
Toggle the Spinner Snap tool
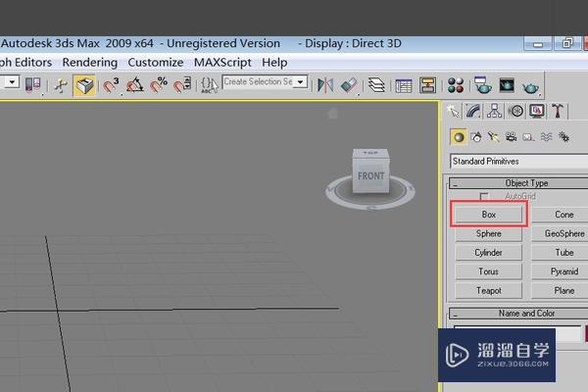pyautogui.click(x=182, y=85)
